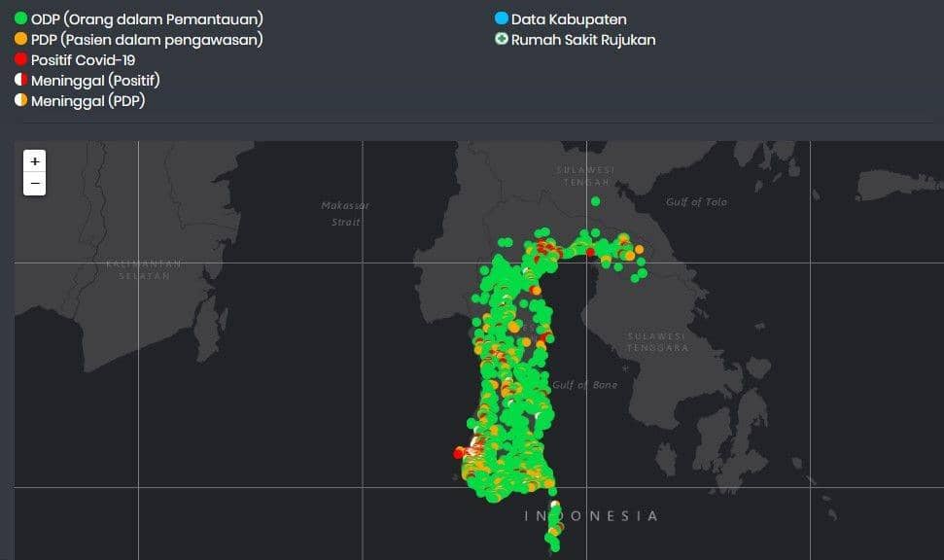The image size is (944, 560).
Task: Click the isolated green marker below Sulawesi Tengah
Action: click(x=596, y=201)
